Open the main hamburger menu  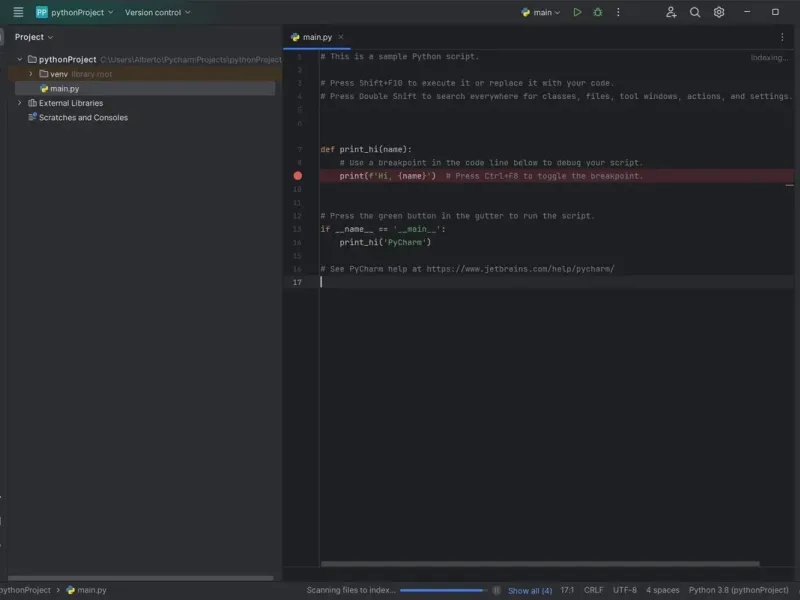click(x=18, y=12)
